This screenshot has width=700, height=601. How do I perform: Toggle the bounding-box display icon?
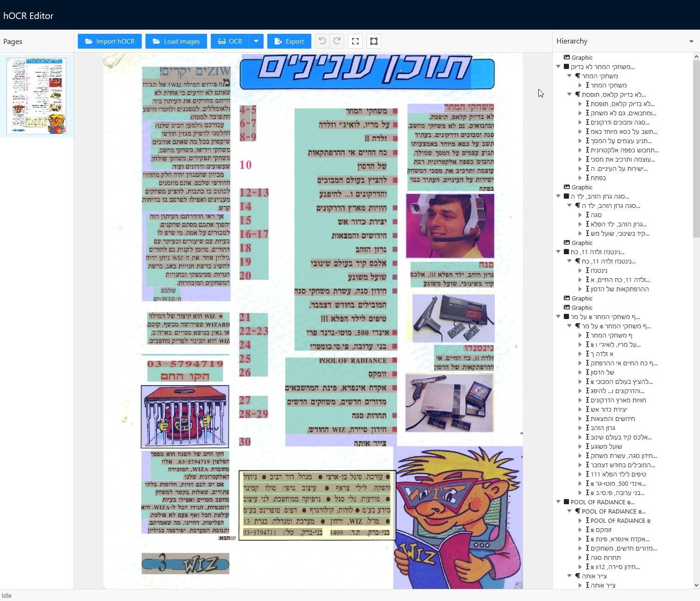pos(374,41)
